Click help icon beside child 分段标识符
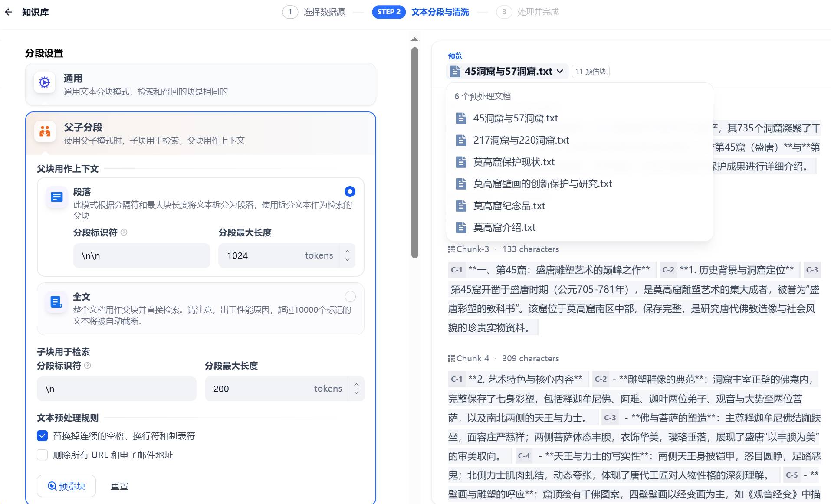 (x=88, y=366)
